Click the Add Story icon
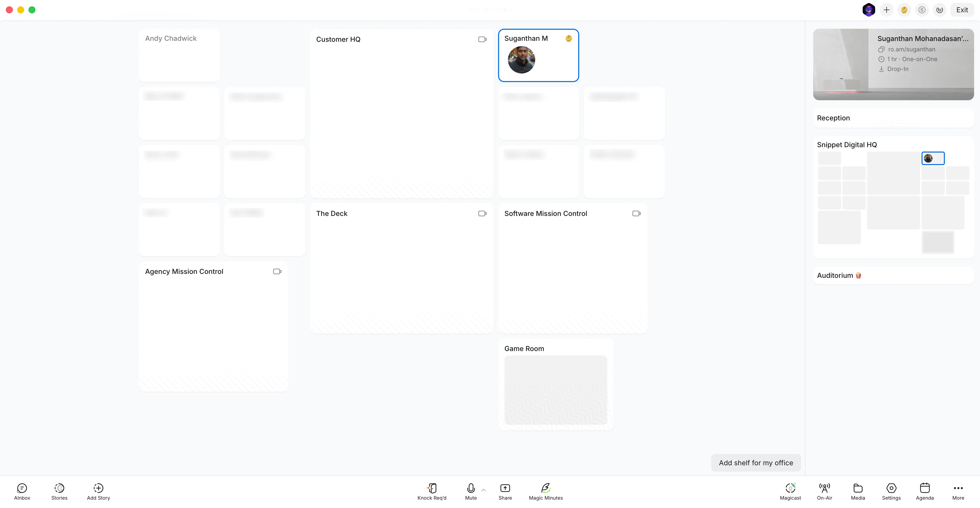980x508 pixels. pos(98,488)
